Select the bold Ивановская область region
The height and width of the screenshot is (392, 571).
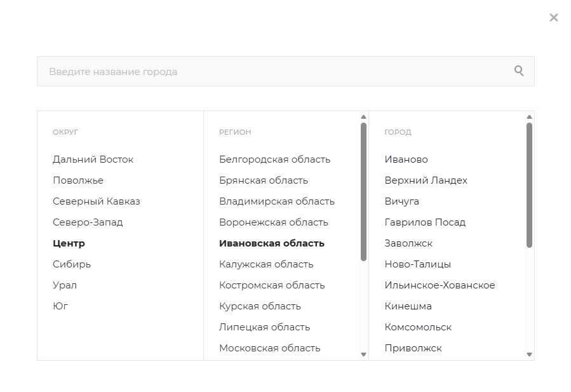272,243
